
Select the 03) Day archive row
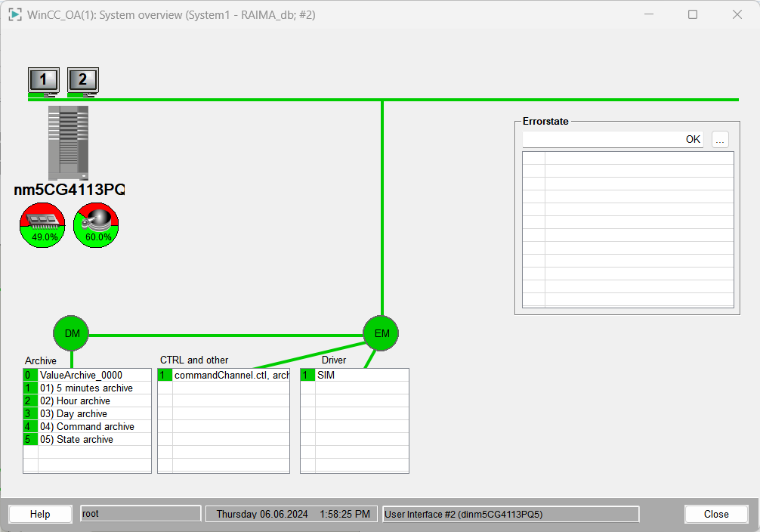tap(87, 413)
